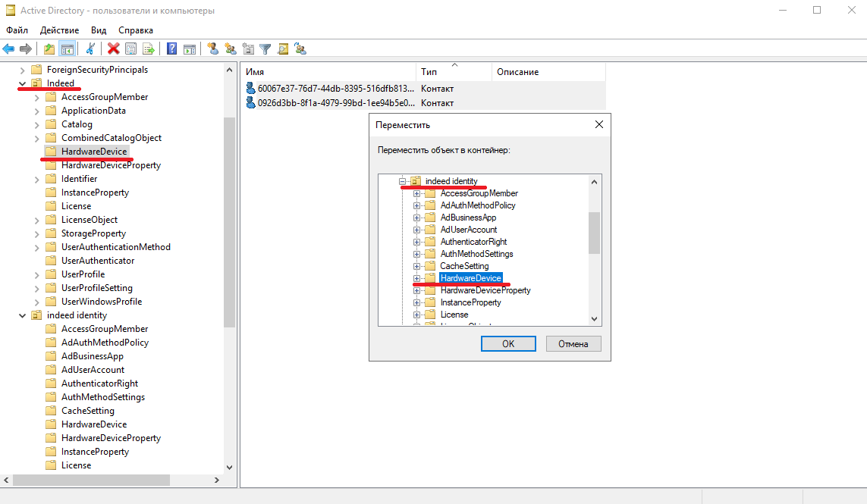Click the create new group toolbar icon
The height and width of the screenshot is (504, 867).
(x=231, y=49)
